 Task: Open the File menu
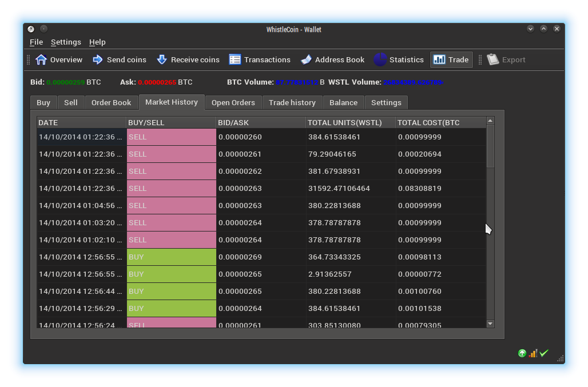click(x=37, y=42)
